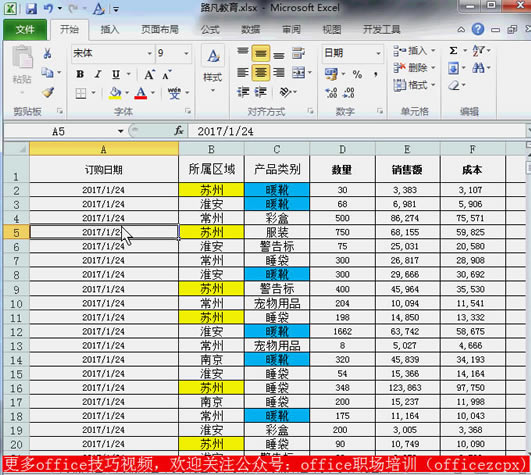
Task: Click the AutoSum sigma icon
Action: [453, 51]
